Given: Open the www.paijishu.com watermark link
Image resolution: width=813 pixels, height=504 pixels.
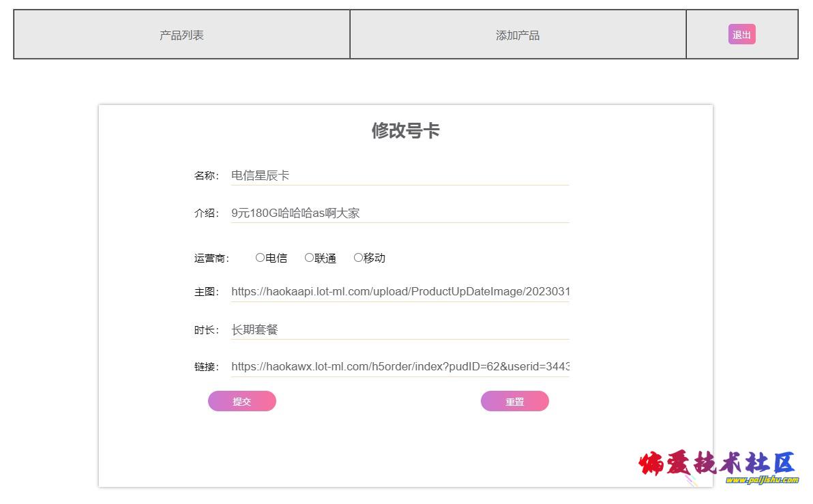Looking at the screenshot, I should [763, 479].
